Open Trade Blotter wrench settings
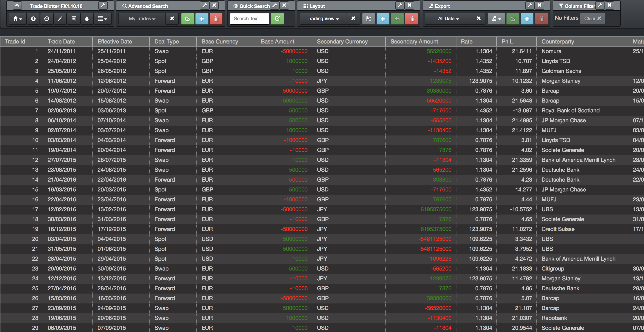The width and height of the screenshot is (644, 332). pyautogui.click(x=103, y=5)
